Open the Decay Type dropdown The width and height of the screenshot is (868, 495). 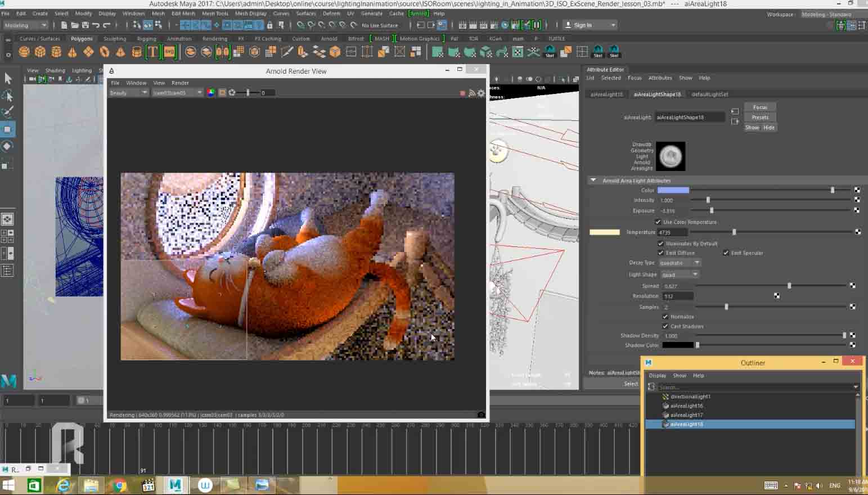coord(680,263)
